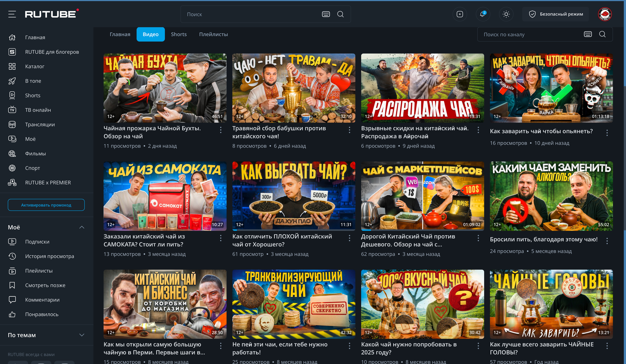Collapse the Моё sidebar section
Image resolution: width=626 pixels, height=364 pixels.
(82, 227)
